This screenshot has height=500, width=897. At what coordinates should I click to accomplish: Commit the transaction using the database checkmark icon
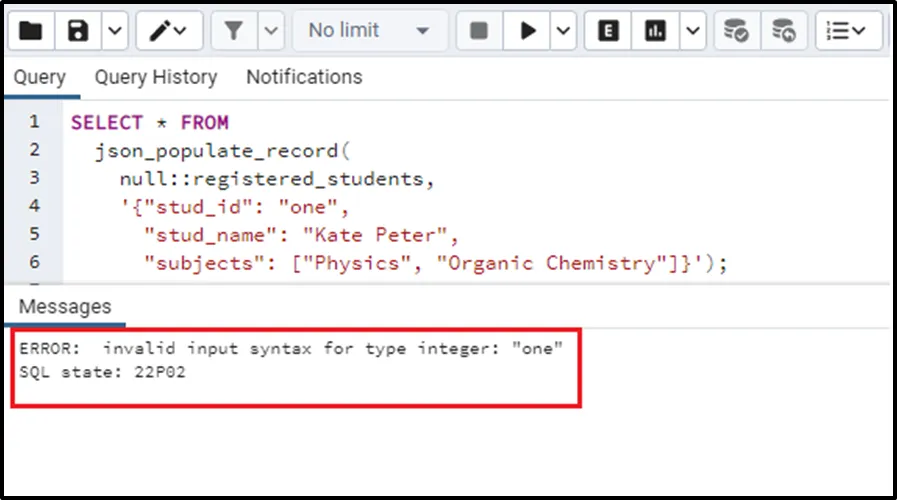(736, 31)
